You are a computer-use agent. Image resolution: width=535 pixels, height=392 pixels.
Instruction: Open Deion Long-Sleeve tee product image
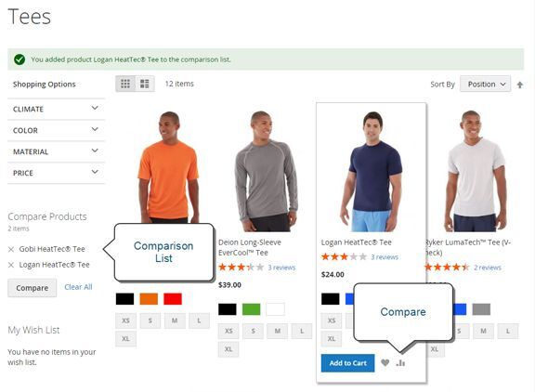click(x=266, y=171)
